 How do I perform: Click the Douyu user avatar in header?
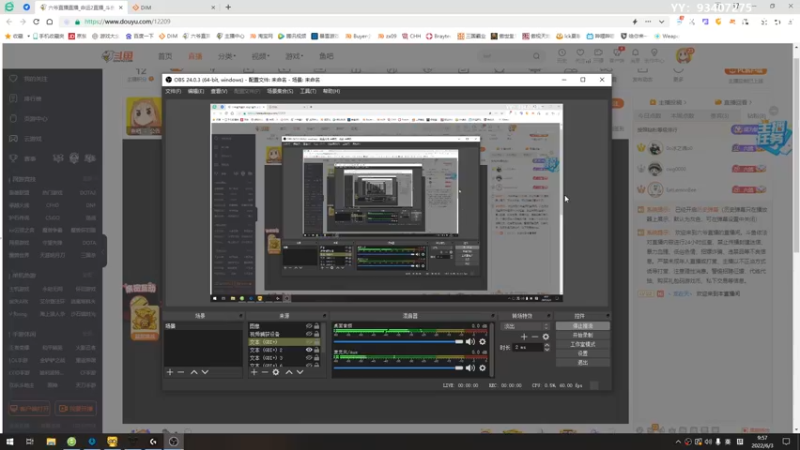click(684, 55)
